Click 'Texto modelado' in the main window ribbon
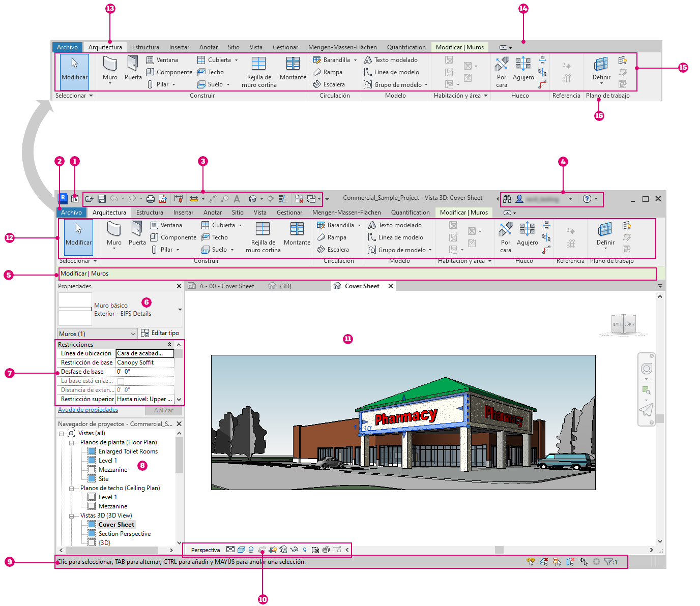The width and height of the screenshot is (700, 606). (395, 225)
